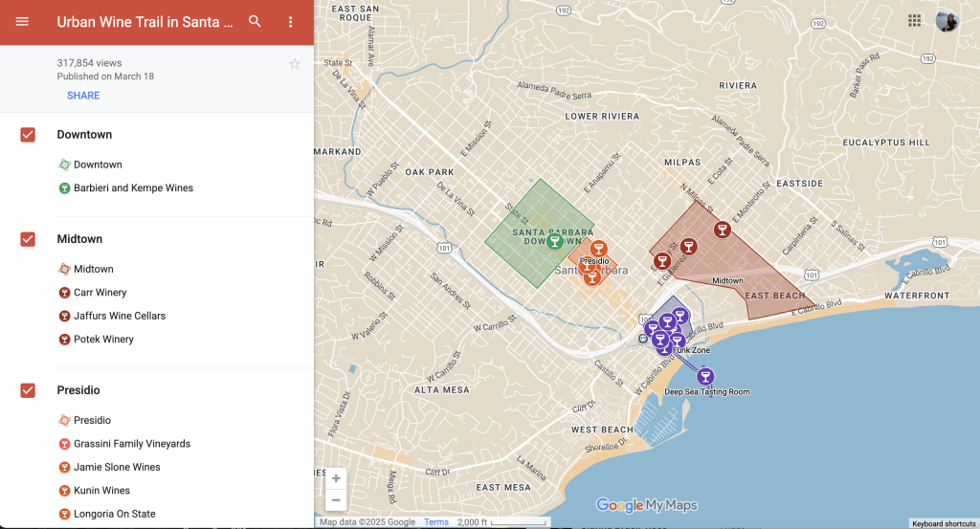
Task: Click the Kunin Wines list icon
Action: (64, 491)
